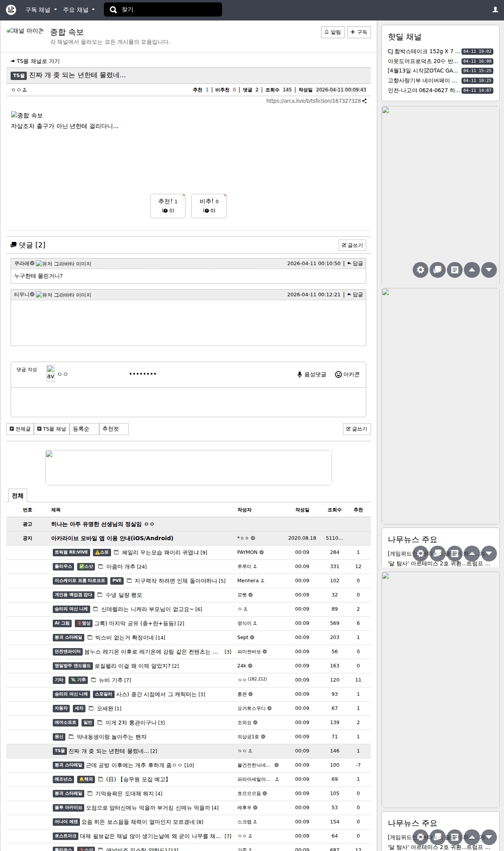This screenshot has height=851, width=504.
Task: Click the 명일방주 엔드필드 channel badge
Action: [73, 666]
